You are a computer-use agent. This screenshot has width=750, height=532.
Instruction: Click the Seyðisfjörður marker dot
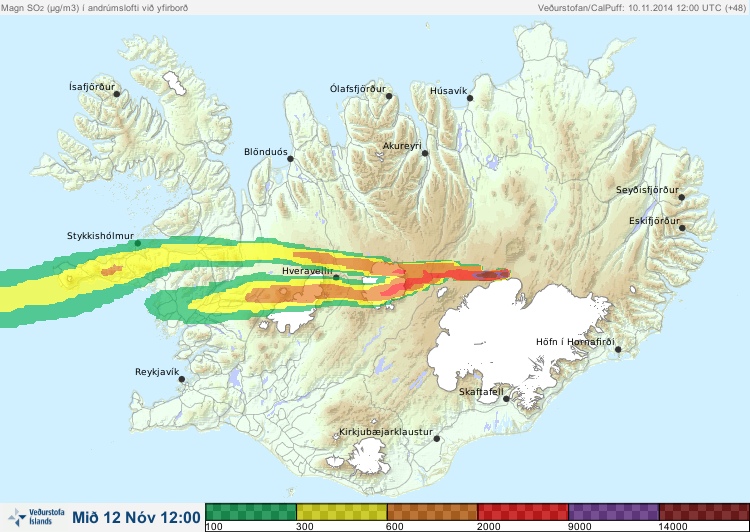[682, 197]
